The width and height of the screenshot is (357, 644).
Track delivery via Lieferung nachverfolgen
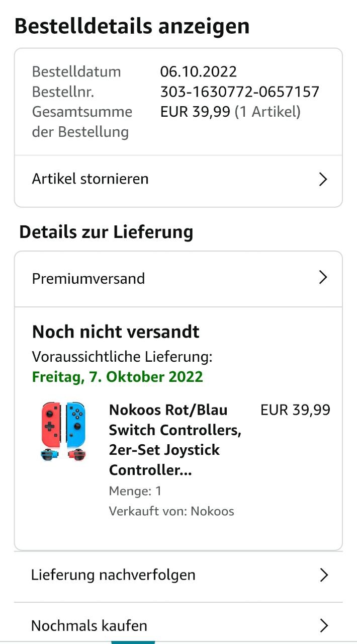(113, 575)
